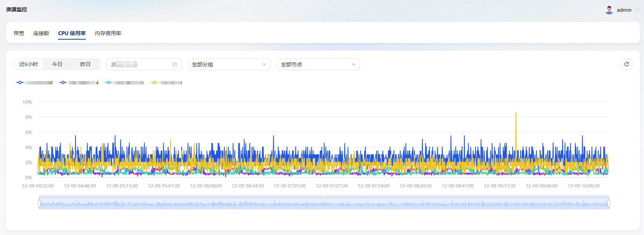Toggle the blue series legend marker
Screen dimensions: 644x235
[20, 83]
